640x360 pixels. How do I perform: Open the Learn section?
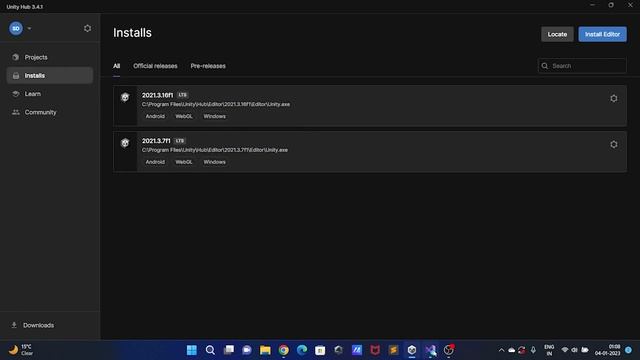click(50, 94)
